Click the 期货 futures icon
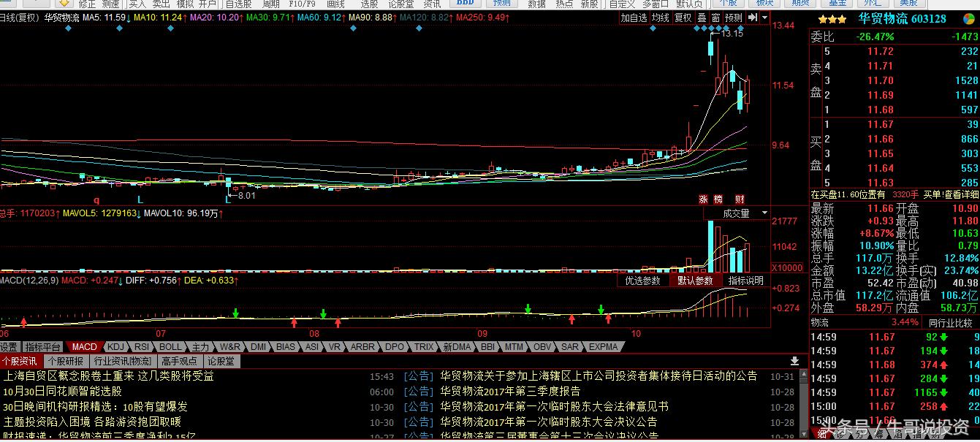 click(x=799, y=4)
